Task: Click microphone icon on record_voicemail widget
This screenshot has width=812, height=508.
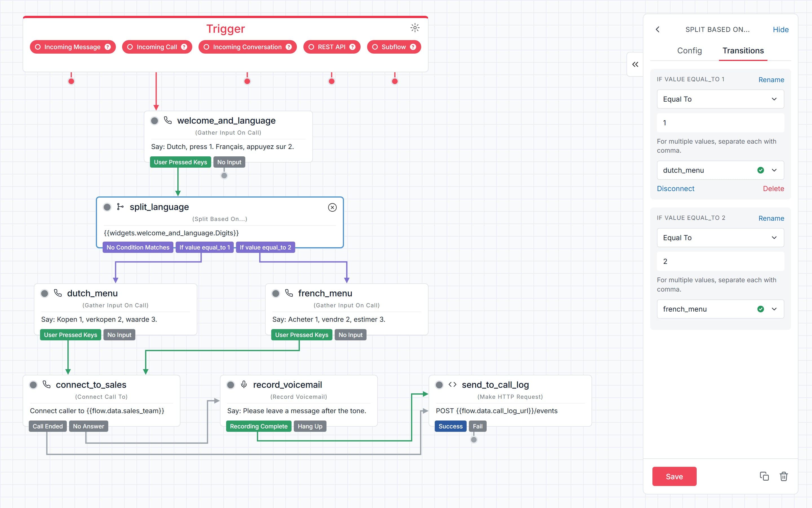Action: [x=244, y=384]
